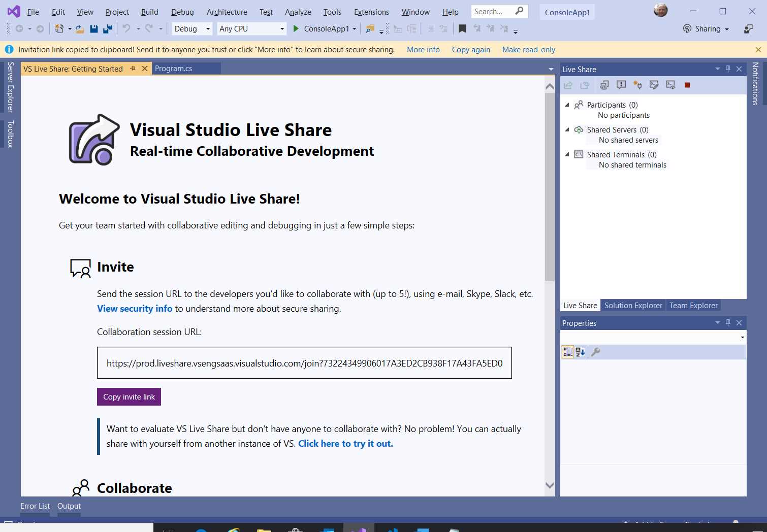
Task: Pin the Properties window
Action: [728, 322]
